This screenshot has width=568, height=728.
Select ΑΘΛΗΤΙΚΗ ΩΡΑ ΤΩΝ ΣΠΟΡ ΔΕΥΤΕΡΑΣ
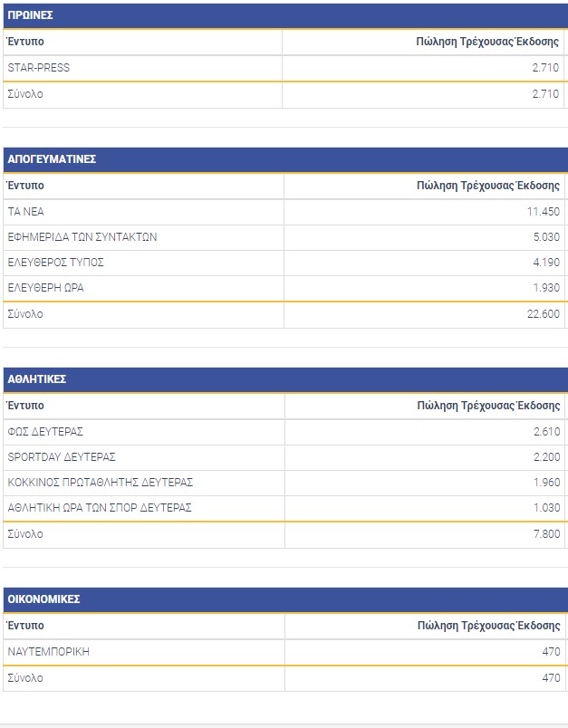pyautogui.click(x=100, y=508)
